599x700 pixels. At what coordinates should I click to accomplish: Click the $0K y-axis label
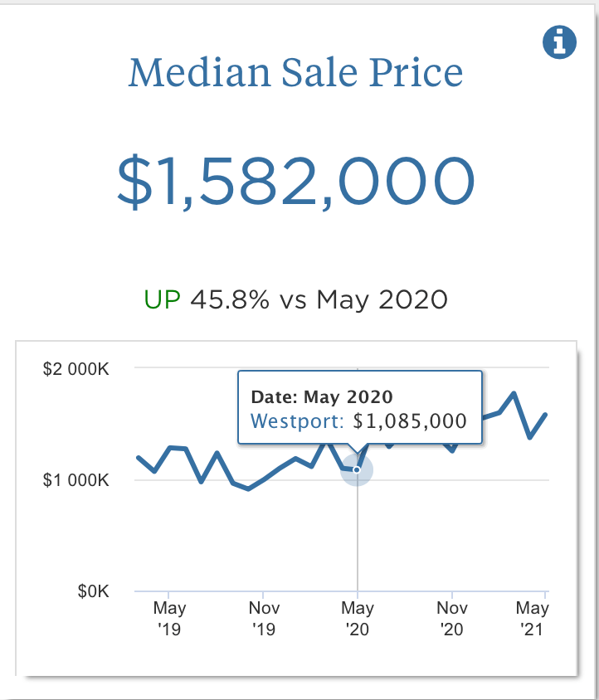coord(94,591)
